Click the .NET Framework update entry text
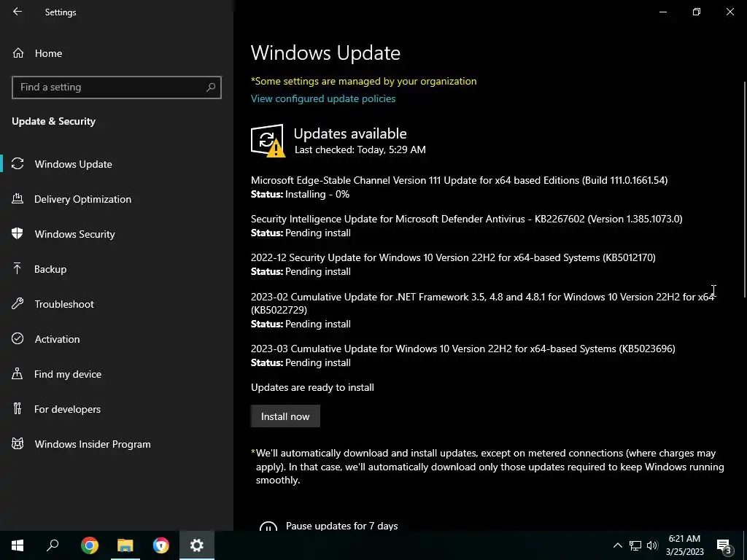 483,303
